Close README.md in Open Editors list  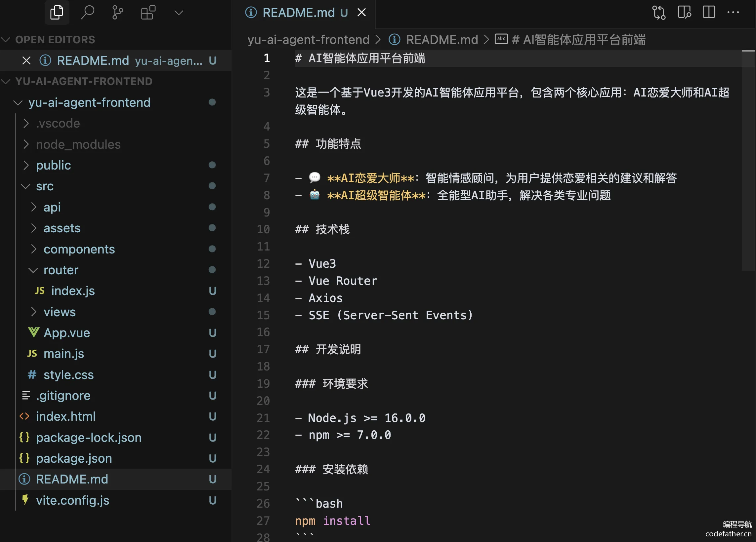(26, 60)
